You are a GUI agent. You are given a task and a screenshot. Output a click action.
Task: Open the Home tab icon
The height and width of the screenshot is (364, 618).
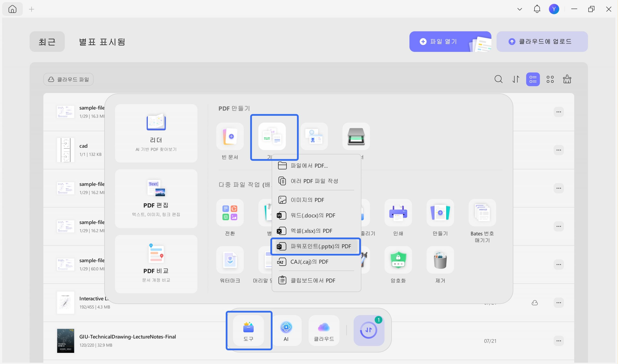(12, 9)
